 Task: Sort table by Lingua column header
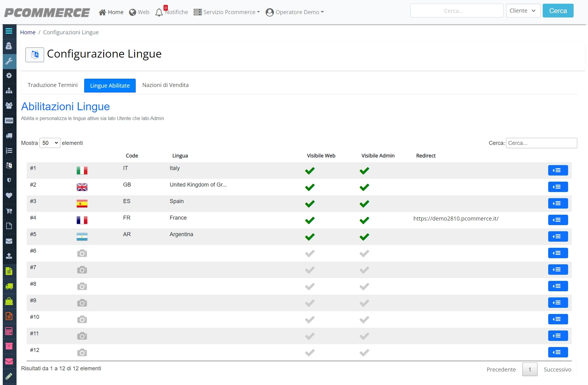click(180, 156)
